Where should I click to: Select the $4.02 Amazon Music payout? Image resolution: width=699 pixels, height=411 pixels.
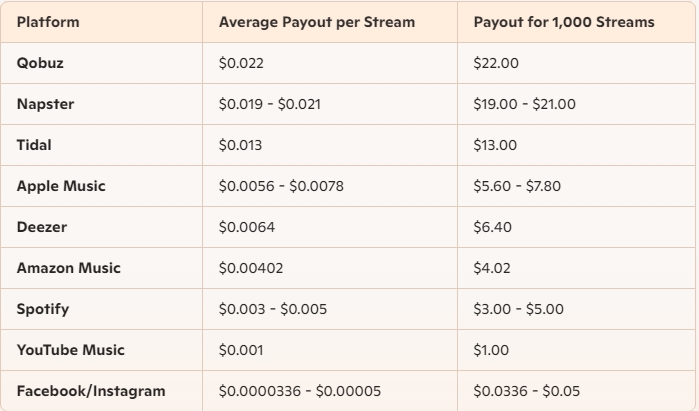(x=492, y=268)
